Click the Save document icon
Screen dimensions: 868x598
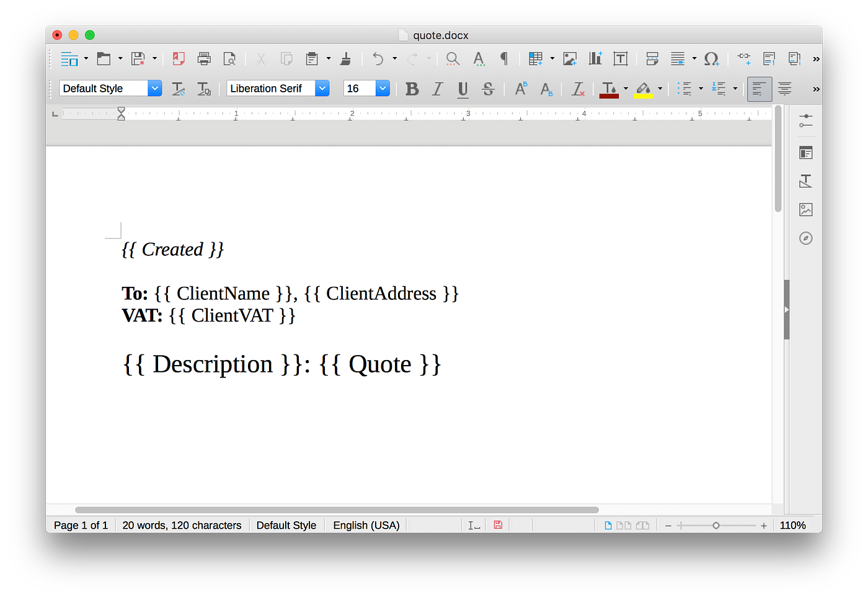[138, 59]
